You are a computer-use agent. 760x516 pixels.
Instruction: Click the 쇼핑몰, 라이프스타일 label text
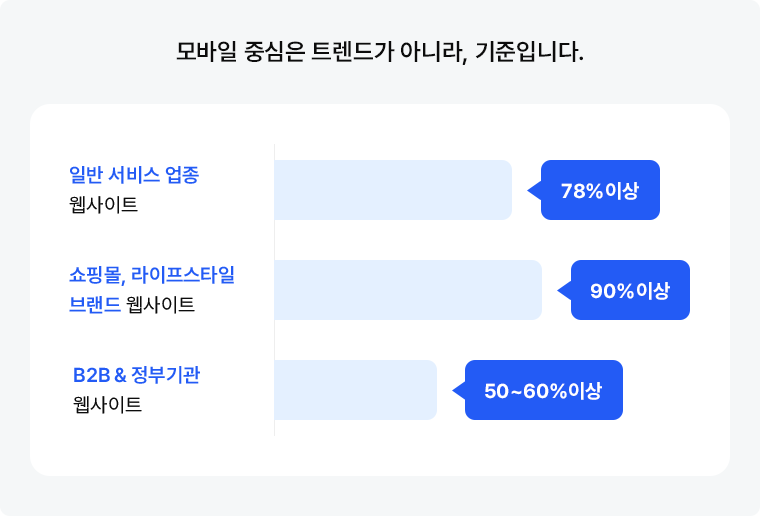[x=151, y=275]
